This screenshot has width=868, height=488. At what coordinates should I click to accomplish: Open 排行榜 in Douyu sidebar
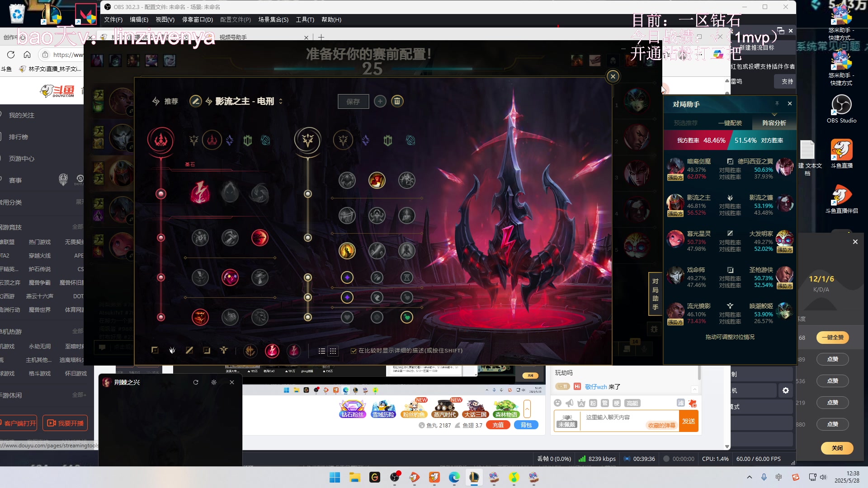click(x=19, y=137)
